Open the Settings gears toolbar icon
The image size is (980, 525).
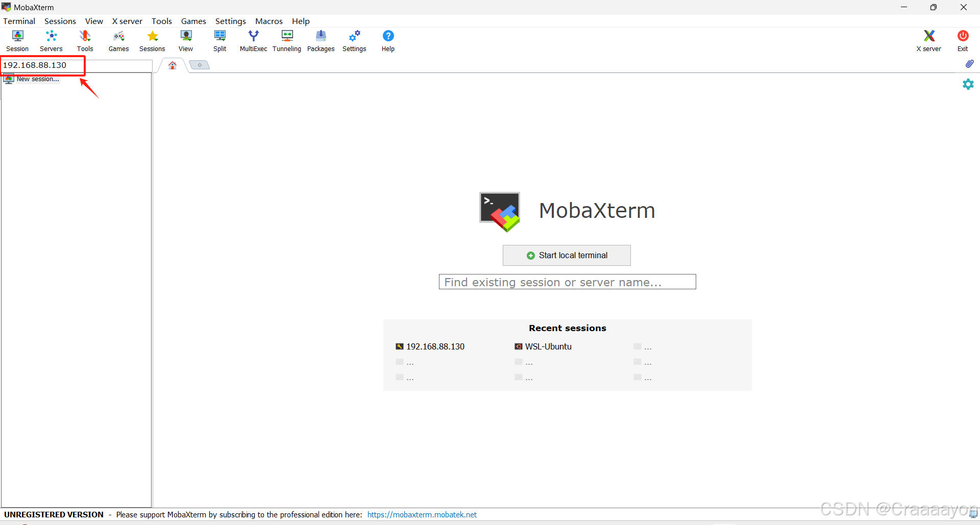[x=354, y=41]
